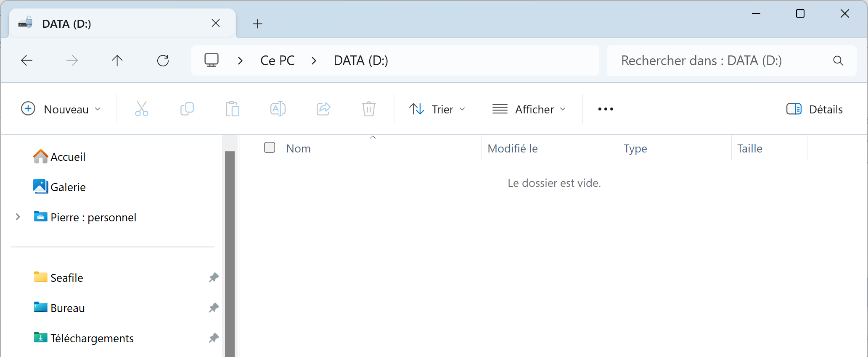
Task: Click the Copy icon in toolbar
Action: [x=187, y=109]
